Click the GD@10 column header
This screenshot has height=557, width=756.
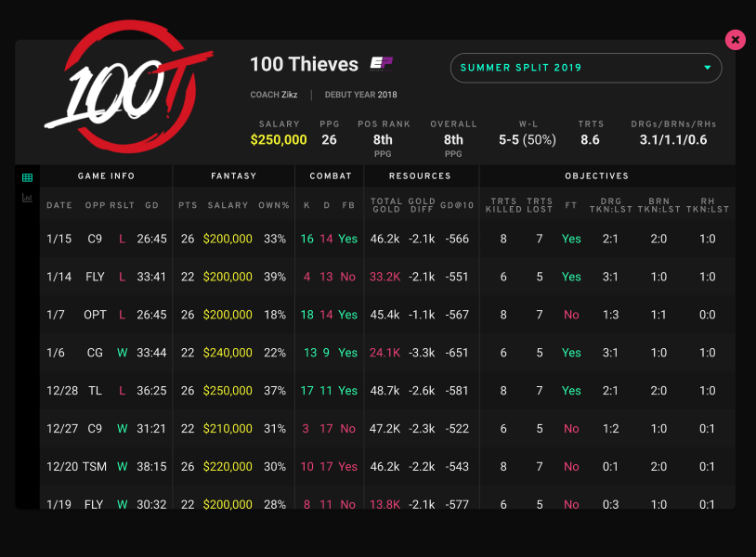457,205
